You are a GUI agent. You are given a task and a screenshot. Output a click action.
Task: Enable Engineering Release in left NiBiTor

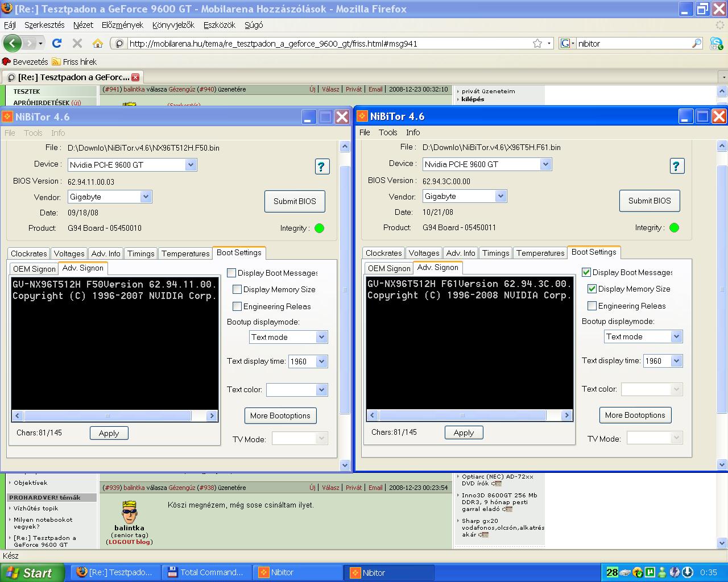[x=237, y=306]
